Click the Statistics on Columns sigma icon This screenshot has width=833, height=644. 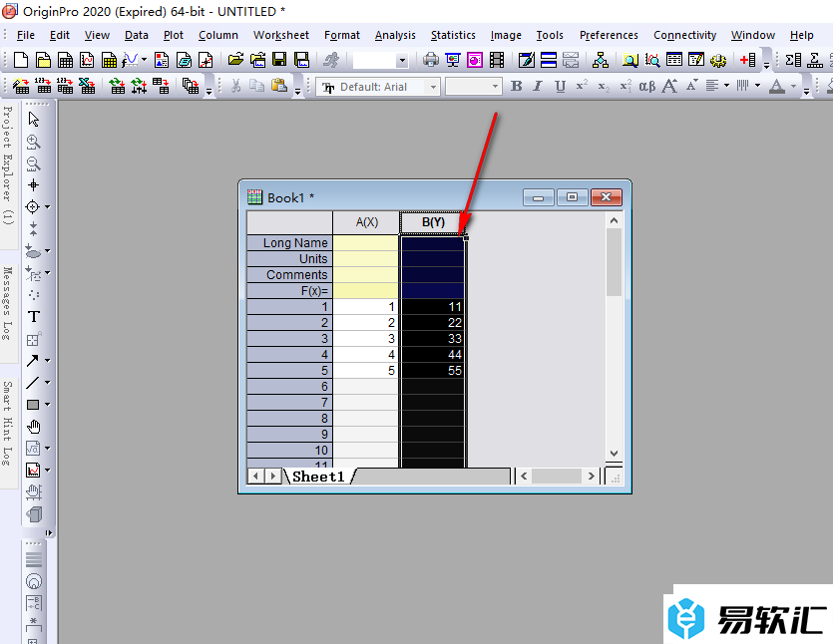coord(793,60)
